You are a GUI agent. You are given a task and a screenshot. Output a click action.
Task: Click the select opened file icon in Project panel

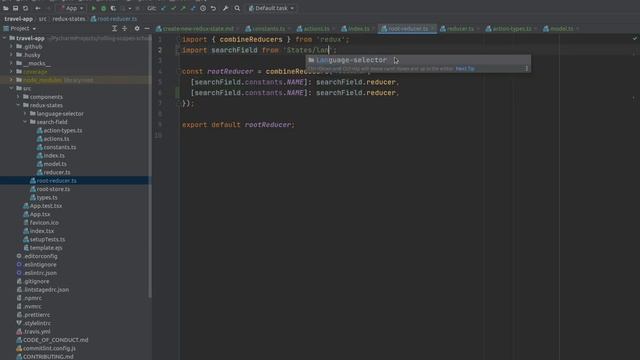tap(114, 29)
